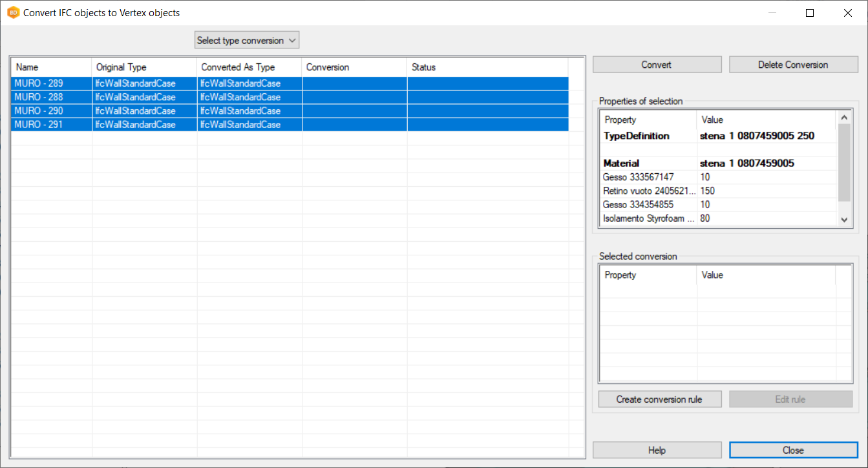Image resolution: width=868 pixels, height=468 pixels.
Task: Maximize the Convert IFC objects window
Action: [810, 13]
